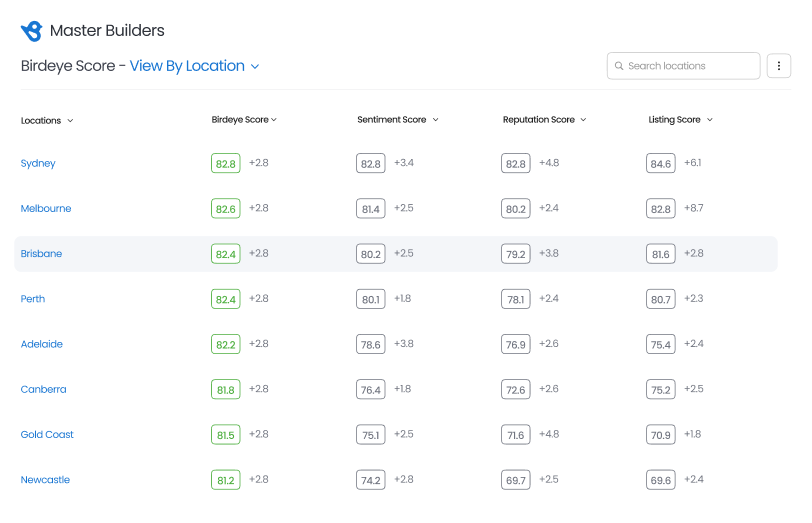This screenshot has height=523, width=812.
Task: Sort by Reputation Score column header
Action: 544,120
